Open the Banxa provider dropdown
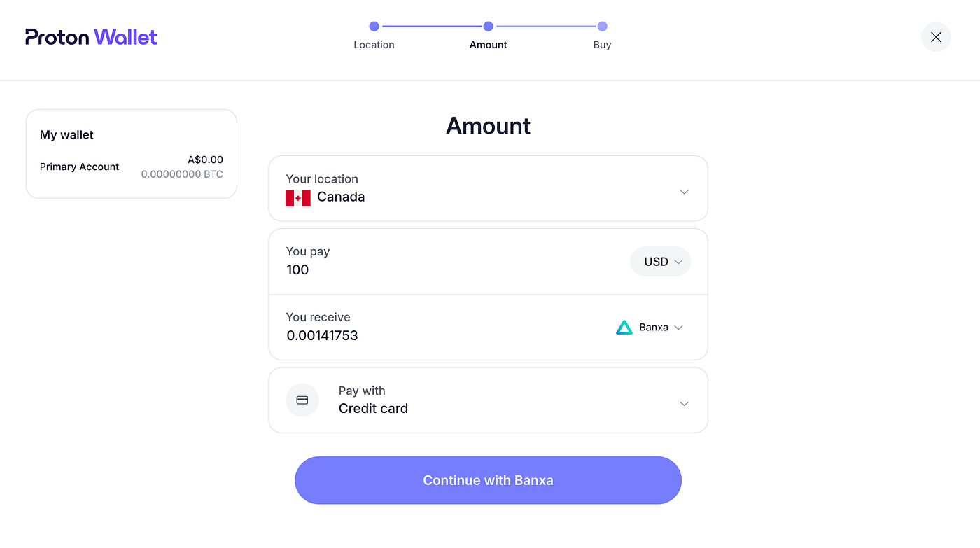980x548 pixels. click(x=650, y=328)
